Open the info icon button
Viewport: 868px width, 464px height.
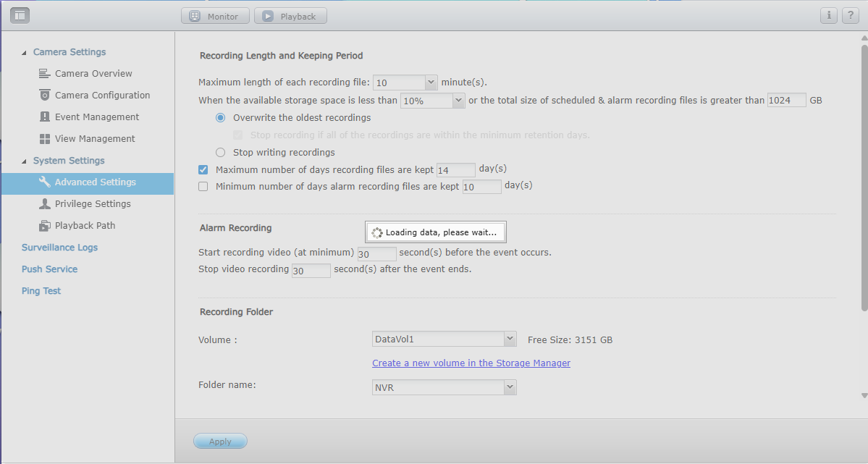point(828,15)
